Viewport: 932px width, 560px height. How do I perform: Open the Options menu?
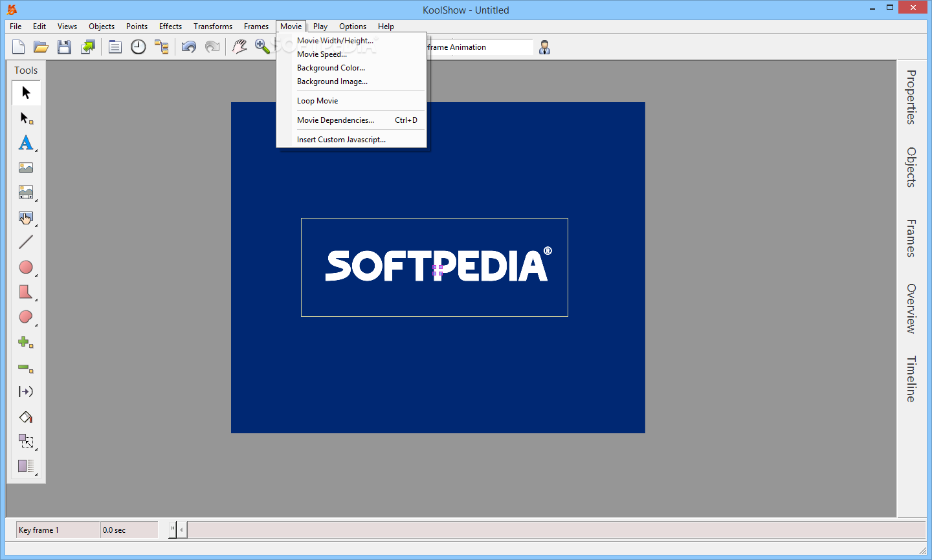(x=353, y=27)
